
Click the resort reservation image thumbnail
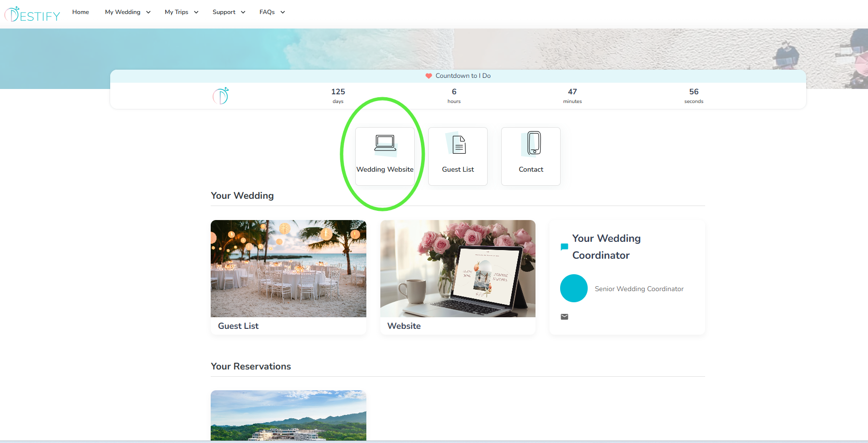288,415
